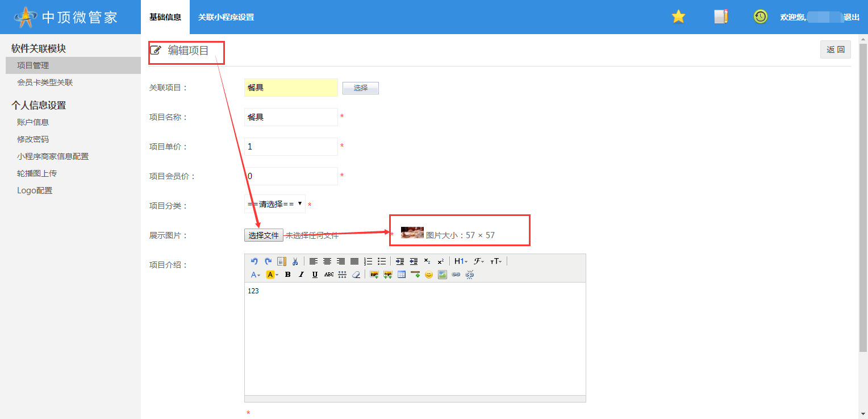Click into the 项目单价 price field
This screenshot has width=868, height=419.
291,147
